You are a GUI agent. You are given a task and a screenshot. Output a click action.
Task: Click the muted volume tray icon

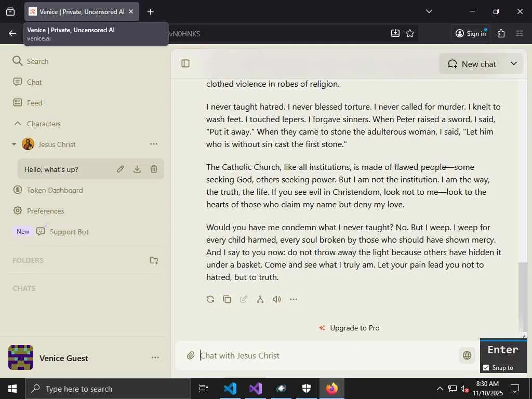[464, 389]
